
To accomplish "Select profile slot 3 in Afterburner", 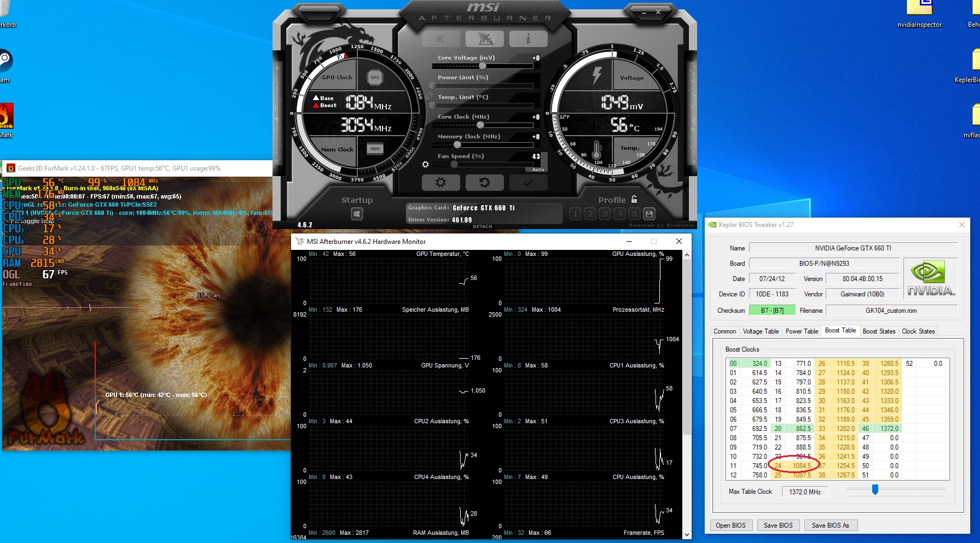I will point(605,214).
